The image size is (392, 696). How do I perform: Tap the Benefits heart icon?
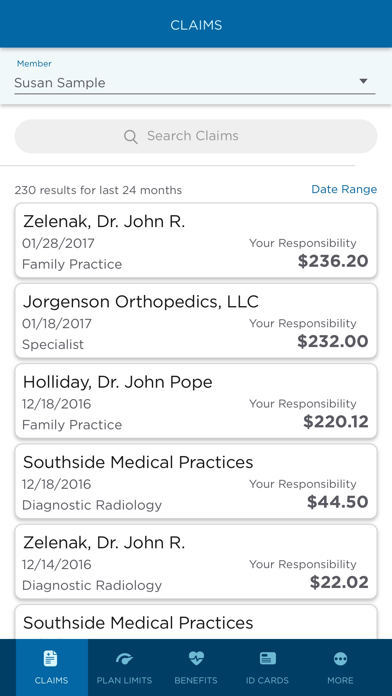coord(196,658)
